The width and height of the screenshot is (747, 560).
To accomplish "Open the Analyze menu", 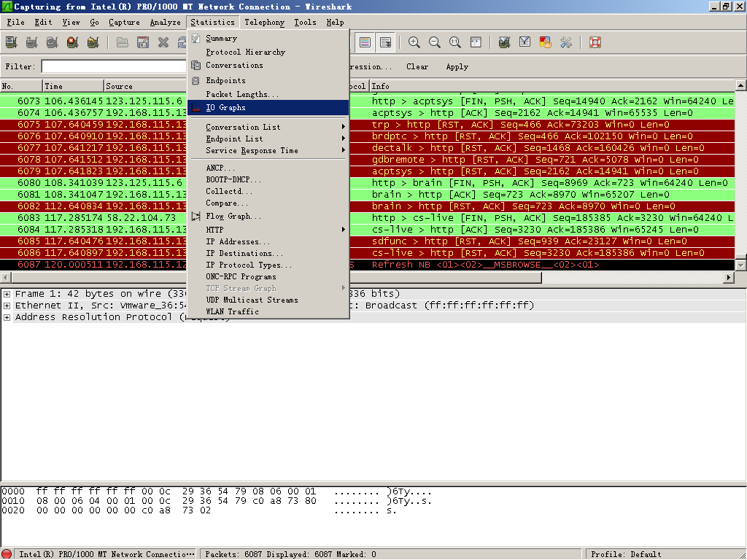I will pyautogui.click(x=166, y=23).
